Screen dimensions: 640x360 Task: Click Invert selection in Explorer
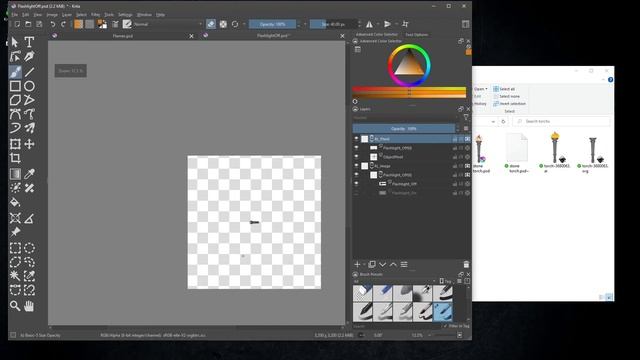tap(509, 104)
